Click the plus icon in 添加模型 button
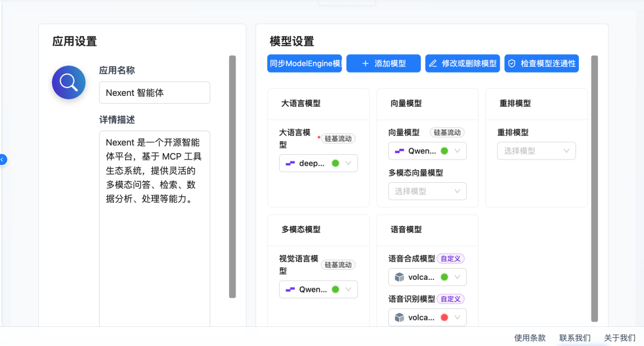 (x=365, y=64)
